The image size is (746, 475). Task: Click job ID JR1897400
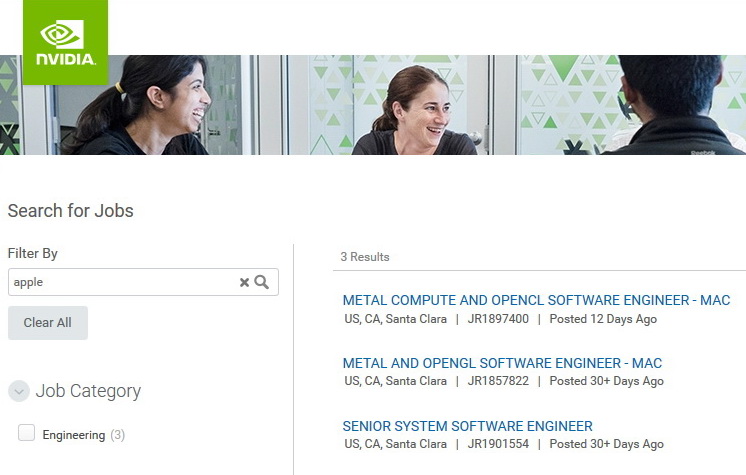(498, 319)
